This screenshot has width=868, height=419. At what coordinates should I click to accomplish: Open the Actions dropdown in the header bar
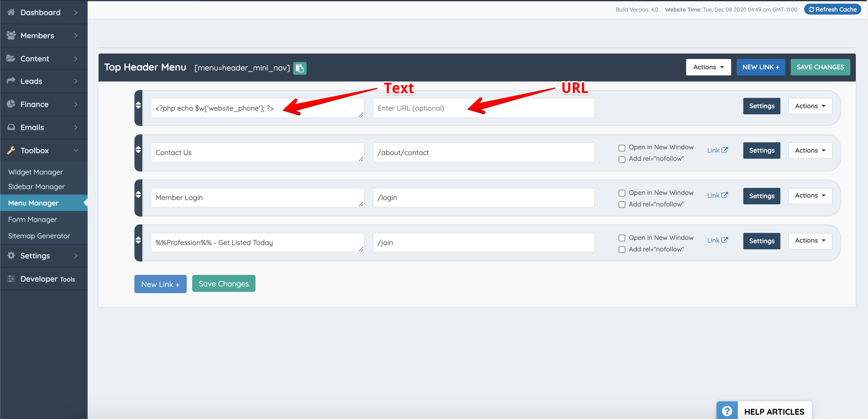(708, 67)
